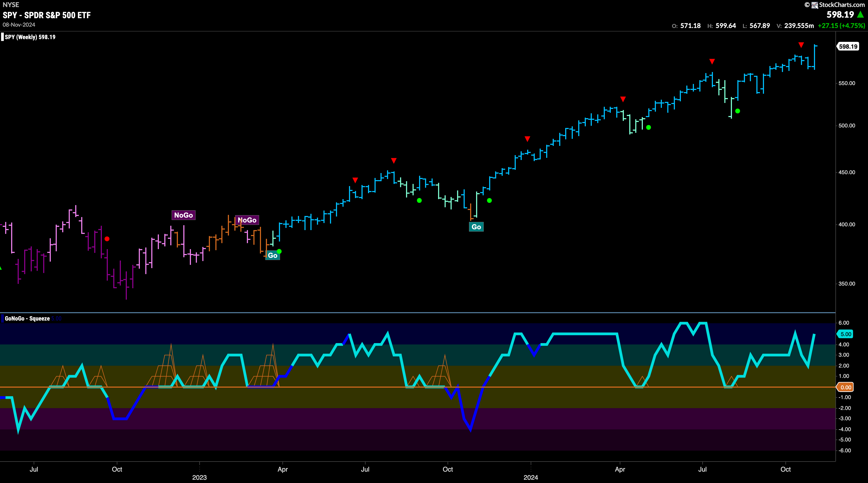This screenshot has height=483, width=868.
Task: Click the 2023 year label on time axis
Action: coord(199,477)
